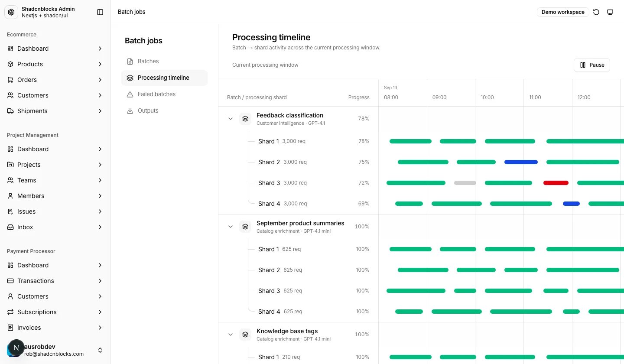Go to the Outputs section
Screen dimensions: 624x364
(165, 111)
